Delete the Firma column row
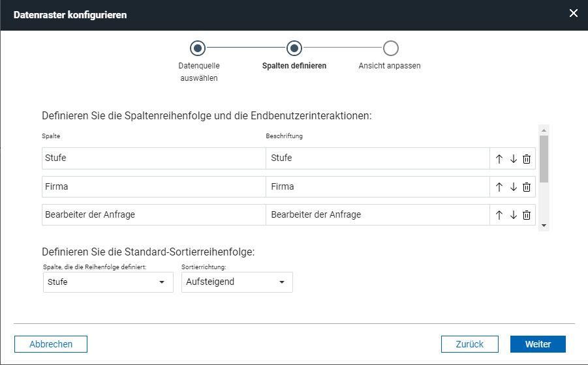588x365 pixels. (527, 187)
